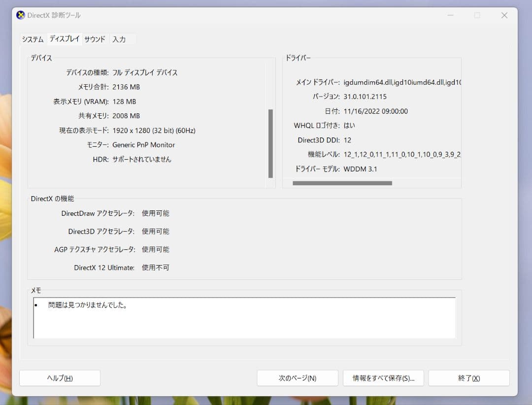Open the 入力 tab
Image resolution: width=532 pixels, height=405 pixels.
pyautogui.click(x=119, y=39)
